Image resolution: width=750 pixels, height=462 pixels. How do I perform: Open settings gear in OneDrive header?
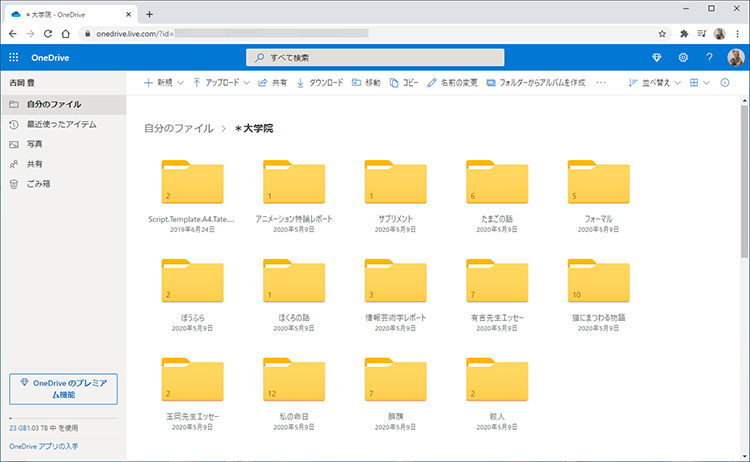click(x=683, y=57)
